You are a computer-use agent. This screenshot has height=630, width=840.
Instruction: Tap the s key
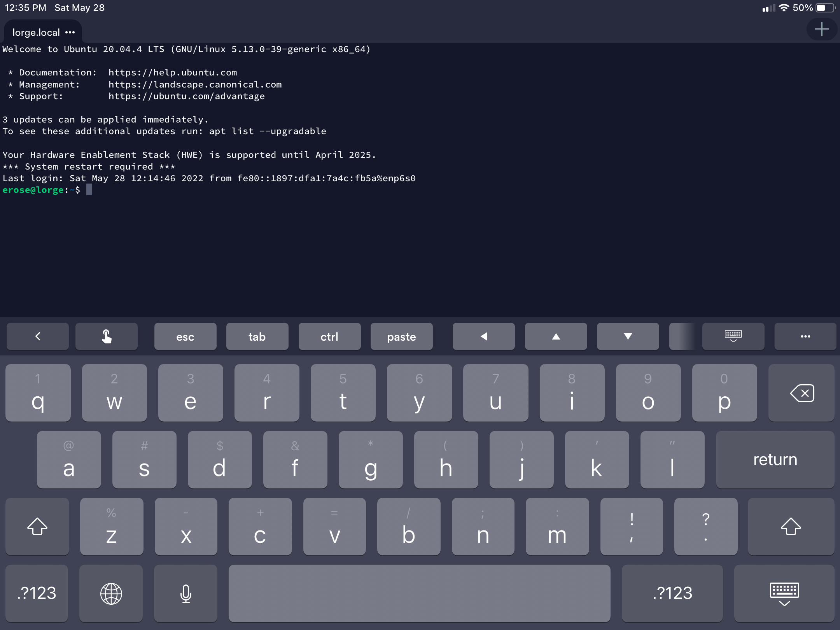click(144, 460)
